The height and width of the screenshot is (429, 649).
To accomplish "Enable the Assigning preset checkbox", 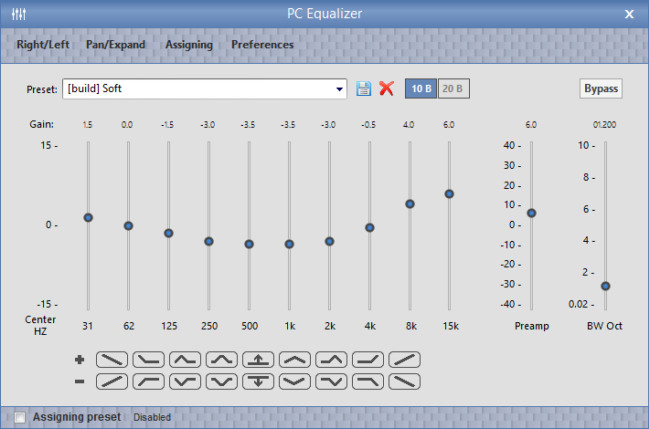I will click(x=20, y=417).
